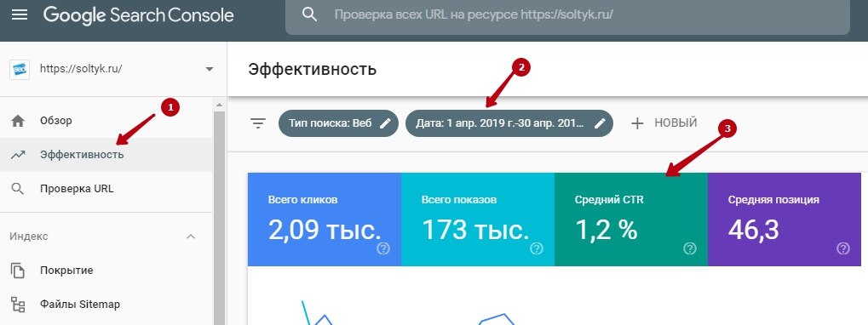Click the 173 тыс. impressions value
Image resolution: width=868 pixels, height=325 pixels.
coord(475,230)
